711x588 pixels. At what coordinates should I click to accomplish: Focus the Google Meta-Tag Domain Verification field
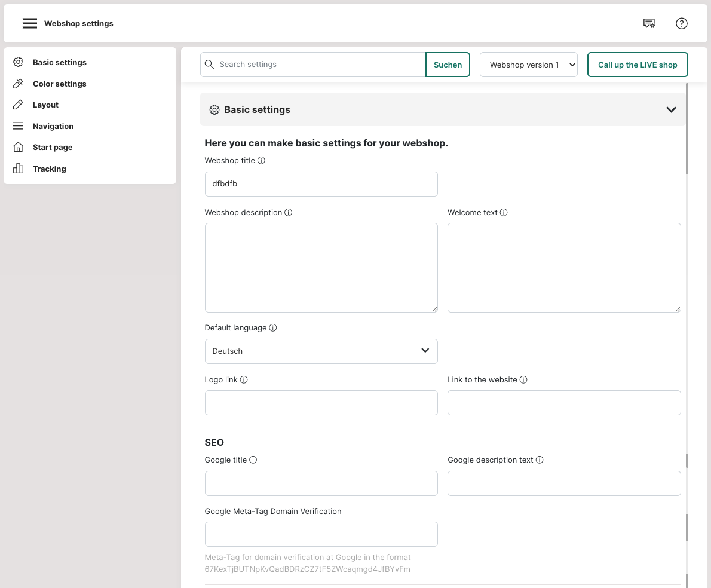[321, 534]
